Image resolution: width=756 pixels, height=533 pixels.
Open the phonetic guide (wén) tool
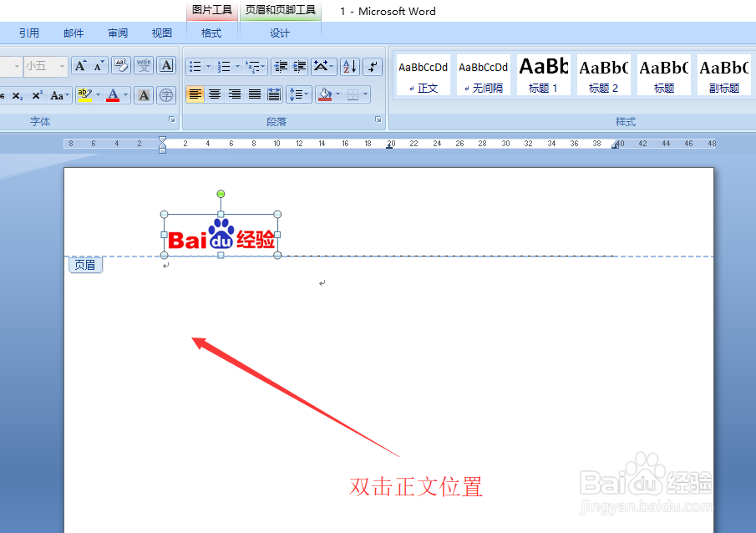[144, 66]
